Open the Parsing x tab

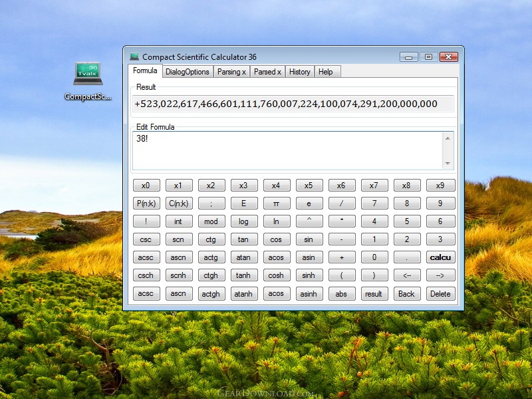coord(231,72)
